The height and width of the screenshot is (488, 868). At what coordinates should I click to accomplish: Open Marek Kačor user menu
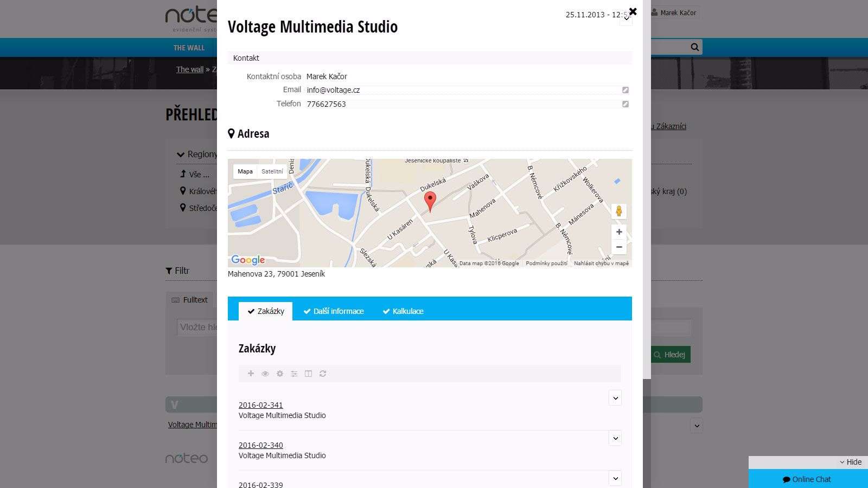(674, 12)
